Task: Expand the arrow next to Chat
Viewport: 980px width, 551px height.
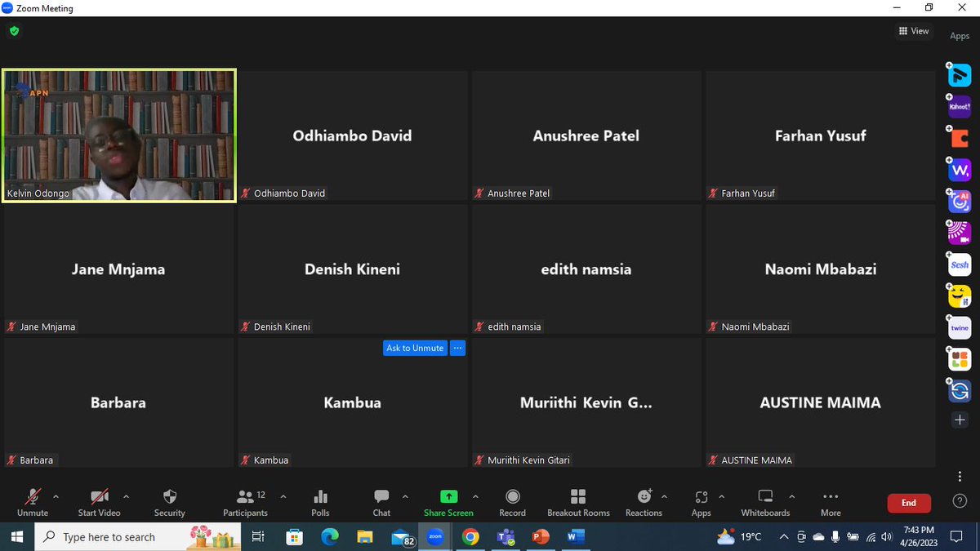Action: (x=405, y=495)
